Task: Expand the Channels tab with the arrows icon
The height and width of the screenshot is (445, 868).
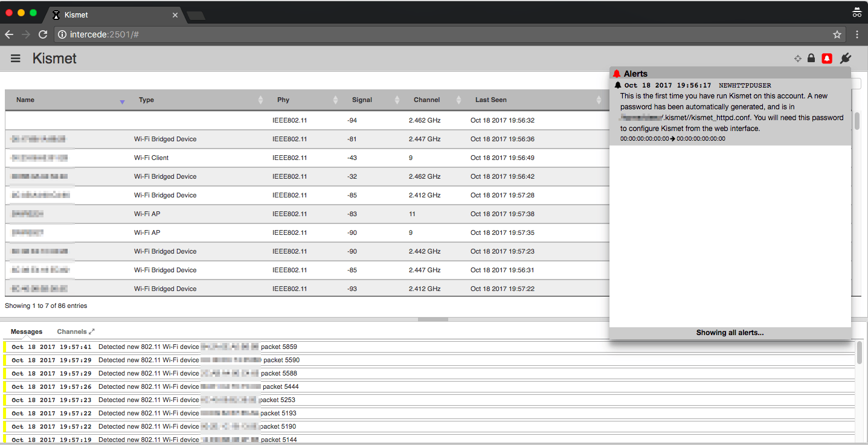Action: click(x=92, y=331)
